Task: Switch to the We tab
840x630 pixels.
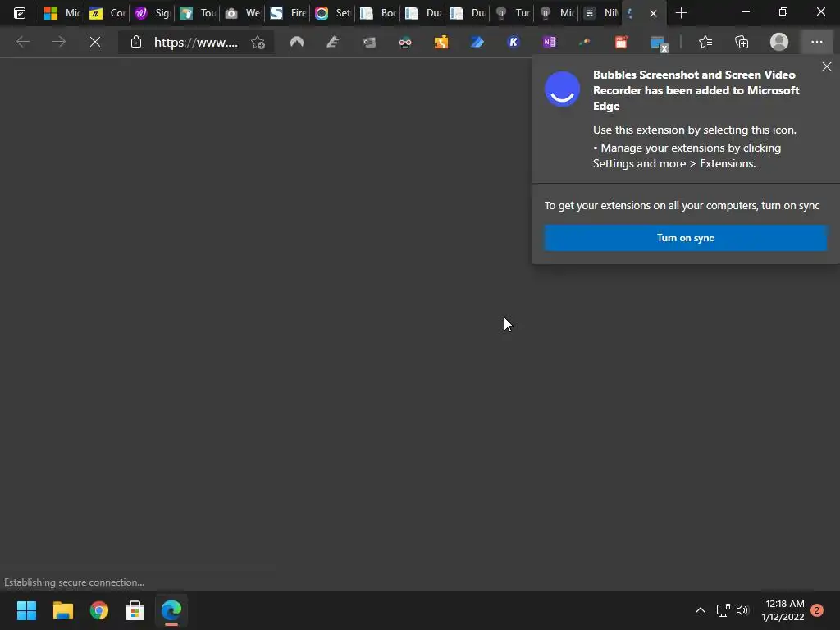Action: (x=241, y=13)
